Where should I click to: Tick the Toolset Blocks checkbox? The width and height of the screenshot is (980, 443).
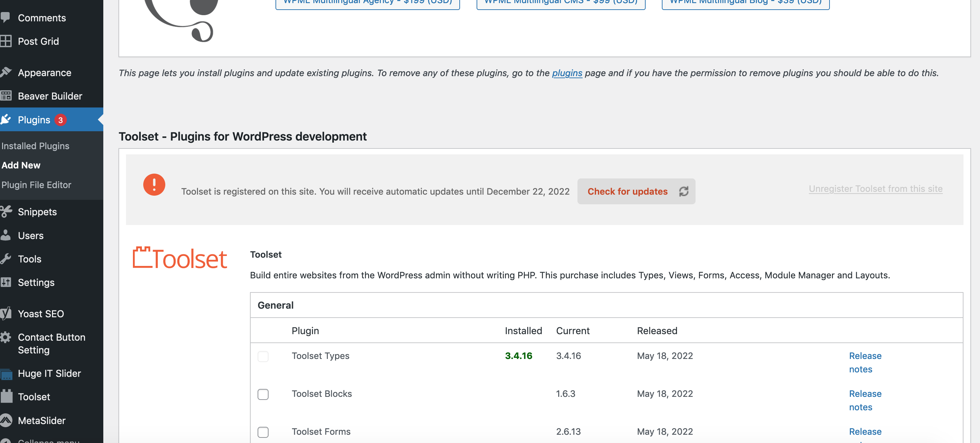pos(263,394)
